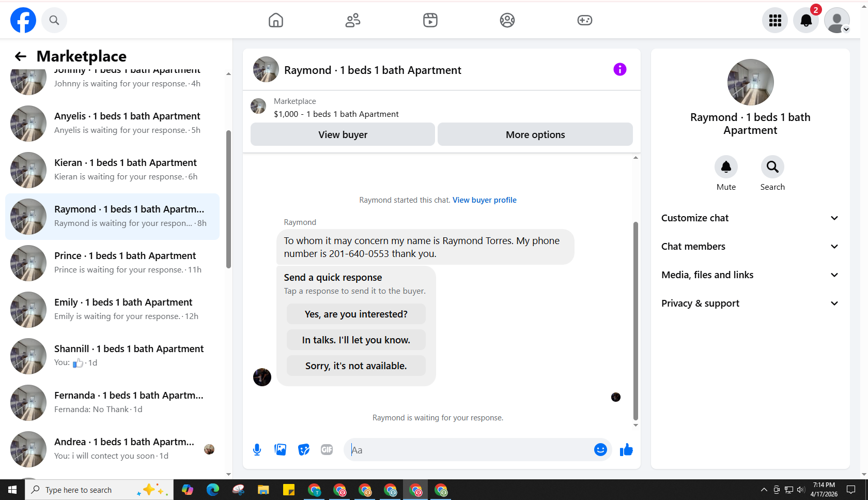The image size is (868, 500).
Task: Open the account profile menu
Action: click(837, 20)
